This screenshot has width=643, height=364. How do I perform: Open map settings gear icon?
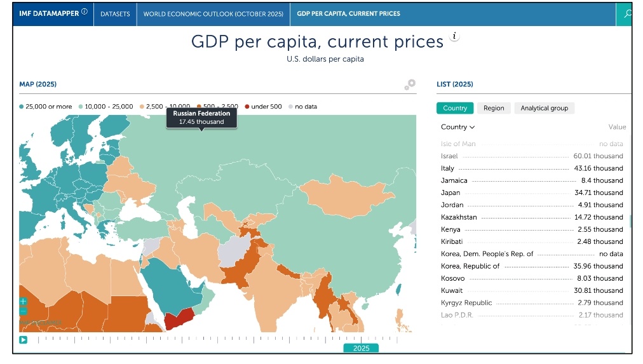click(410, 84)
